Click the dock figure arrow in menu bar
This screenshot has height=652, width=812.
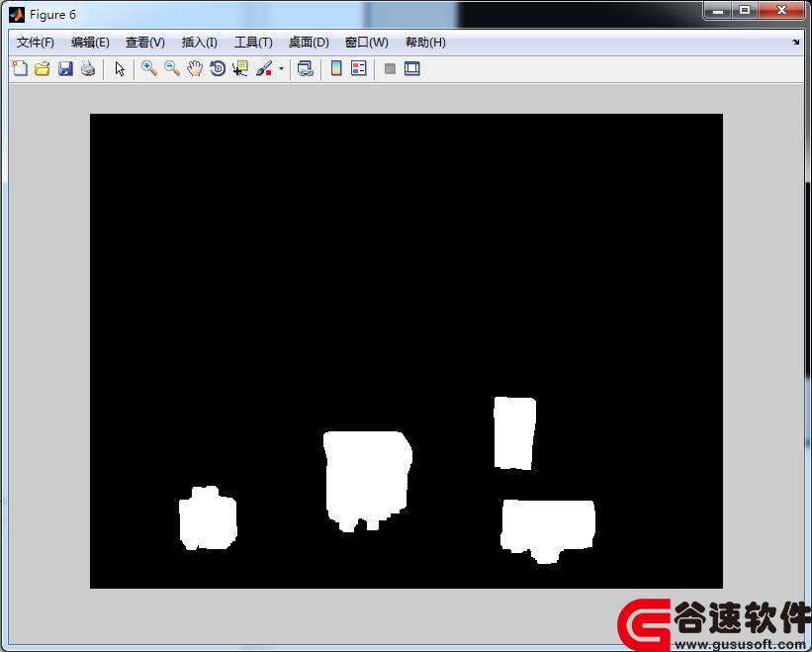coord(795,42)
